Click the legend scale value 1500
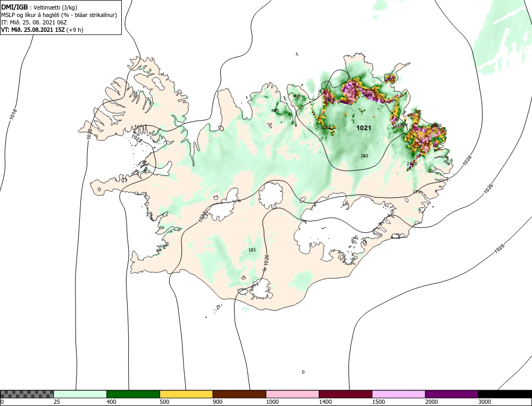Image resolution: width=532 pixels, height=406 pixels. click(379, 402)
